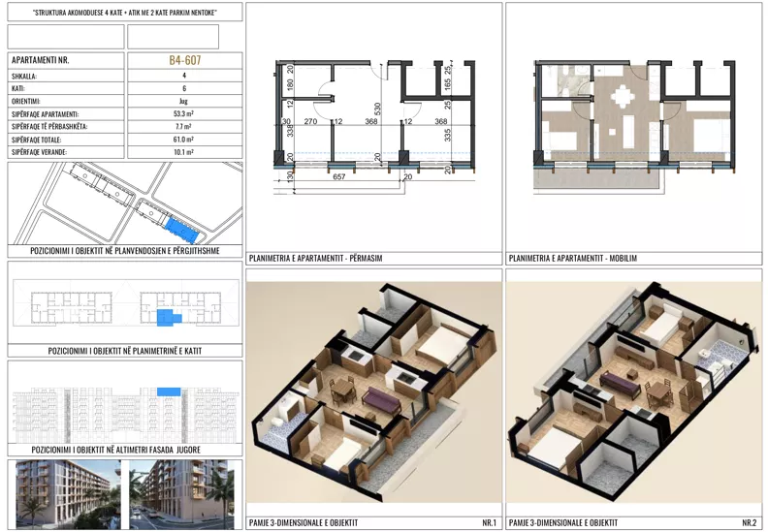768x532 pixels.
Task: Click apartment number B4-607
Action: click(185, 60)
